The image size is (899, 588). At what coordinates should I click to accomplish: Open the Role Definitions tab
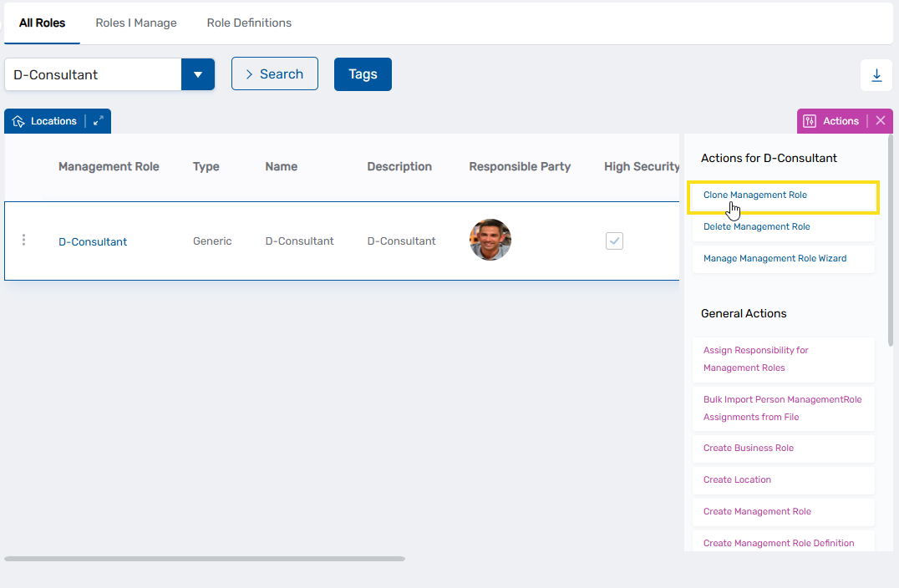click(248, 23)
